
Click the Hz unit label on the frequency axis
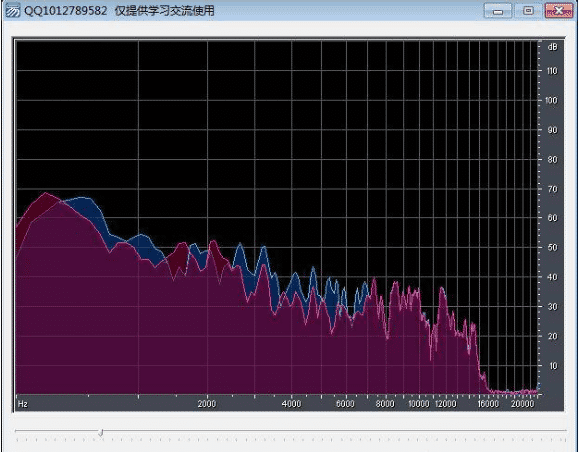[23, 404]
